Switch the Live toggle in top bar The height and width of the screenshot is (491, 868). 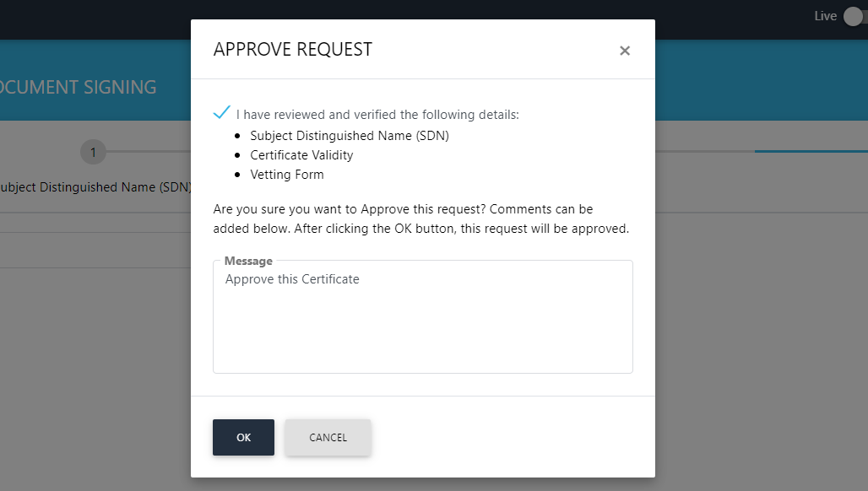[854, 16]
